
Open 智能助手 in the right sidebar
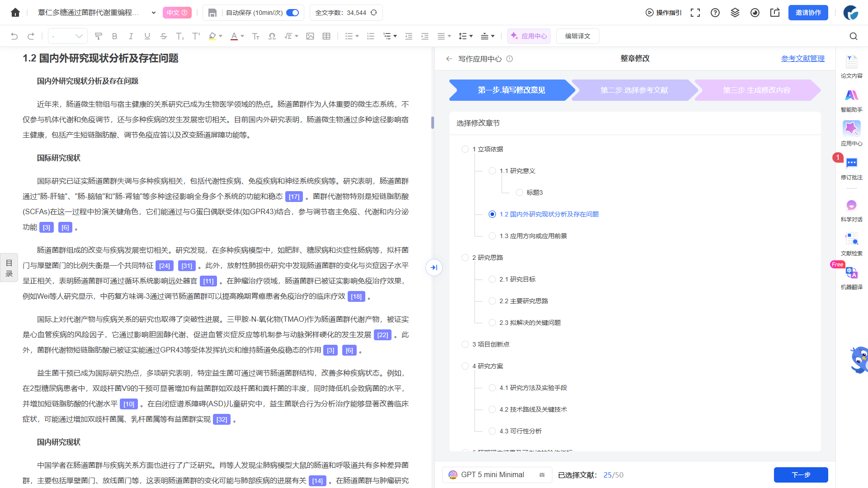(x=851, y=100)
